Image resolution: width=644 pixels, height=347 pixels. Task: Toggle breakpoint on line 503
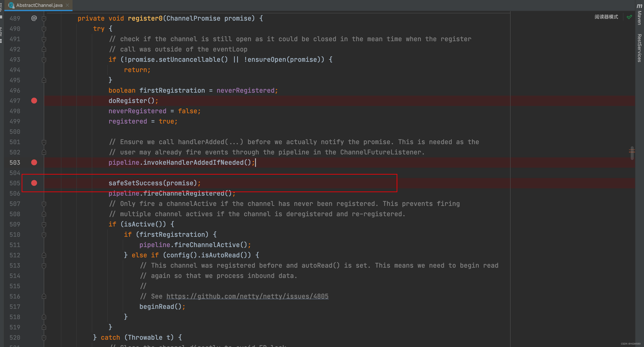tap(34, 163)
